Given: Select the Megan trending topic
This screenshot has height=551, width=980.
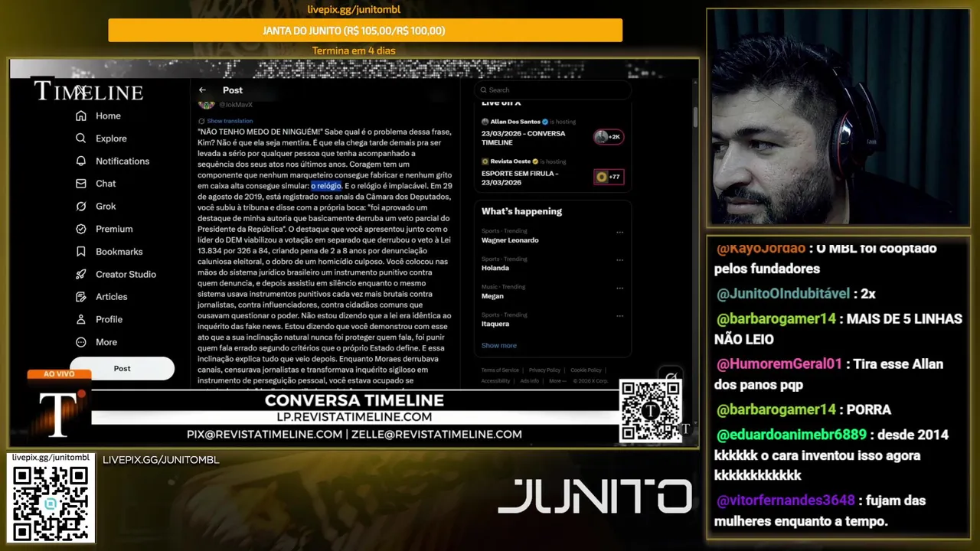Looking at the screenshot, I should click(492, 295).
